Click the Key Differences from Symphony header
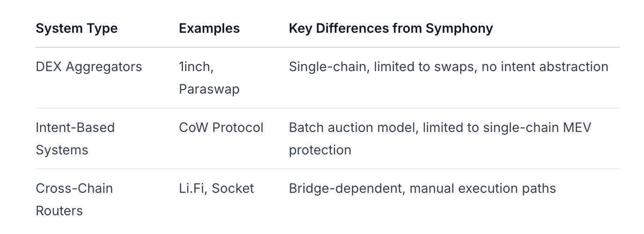The height and width of the screenshot is (234, 644). [x=390, y=29]
